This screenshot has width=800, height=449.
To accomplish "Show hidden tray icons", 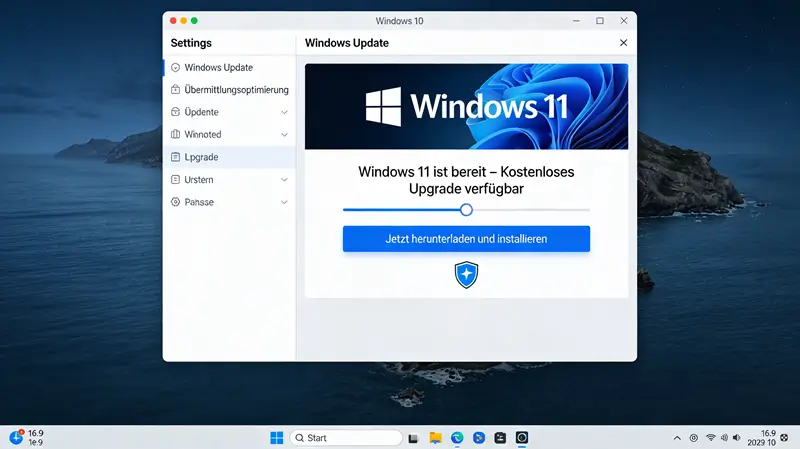I will tap(677, 438).
